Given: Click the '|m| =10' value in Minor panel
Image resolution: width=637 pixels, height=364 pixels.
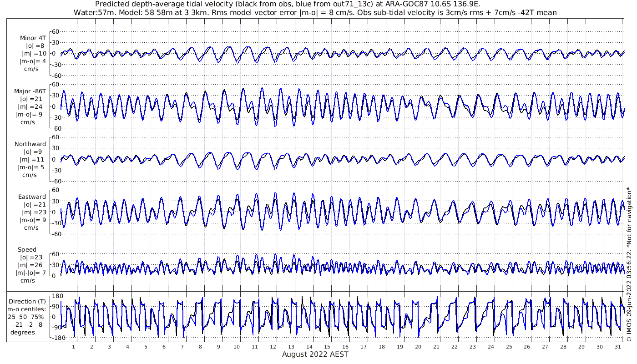Looking at the screenshot, I should pyautogui.click(x=33, y=54).
